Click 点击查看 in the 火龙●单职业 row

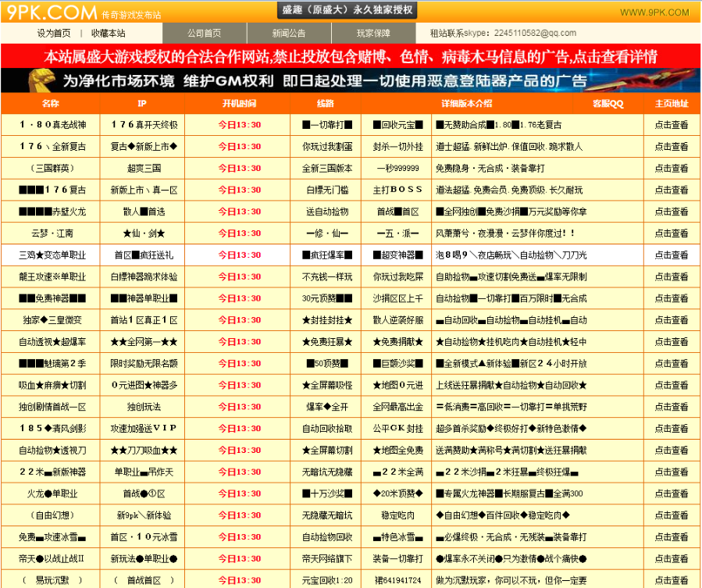(672, 494)
